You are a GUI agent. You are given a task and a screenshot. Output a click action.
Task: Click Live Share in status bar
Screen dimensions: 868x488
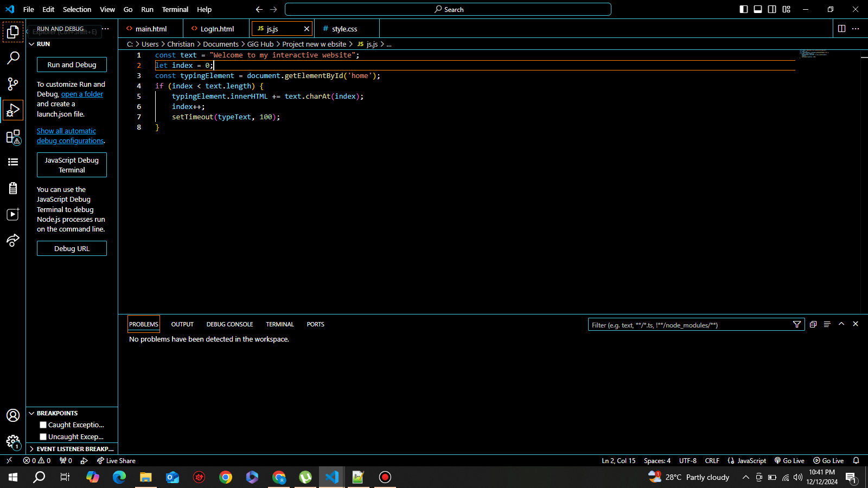coord(116,461)
